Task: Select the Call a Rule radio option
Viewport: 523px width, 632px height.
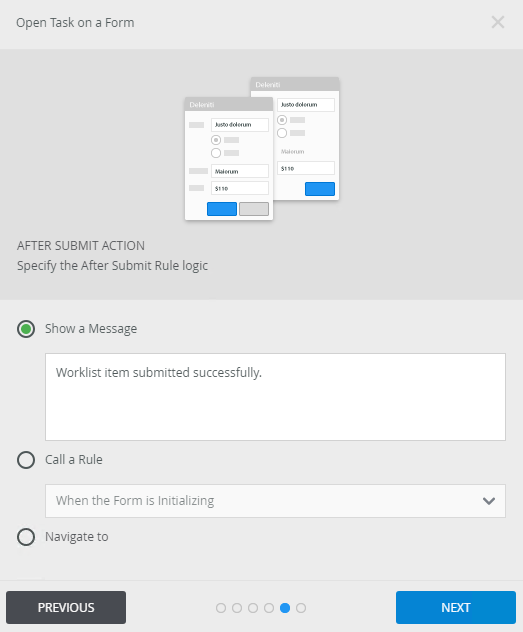Action: pos(26,460)
